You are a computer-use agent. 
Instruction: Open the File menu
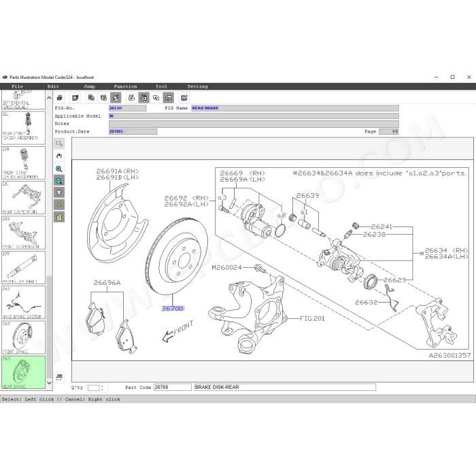pos(17,86)
